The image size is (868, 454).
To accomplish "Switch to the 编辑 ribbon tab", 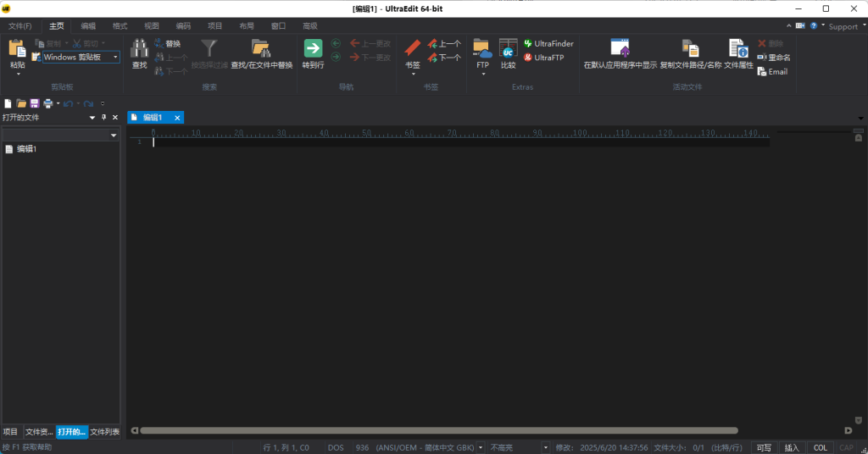I will click(x=88, y=26).
